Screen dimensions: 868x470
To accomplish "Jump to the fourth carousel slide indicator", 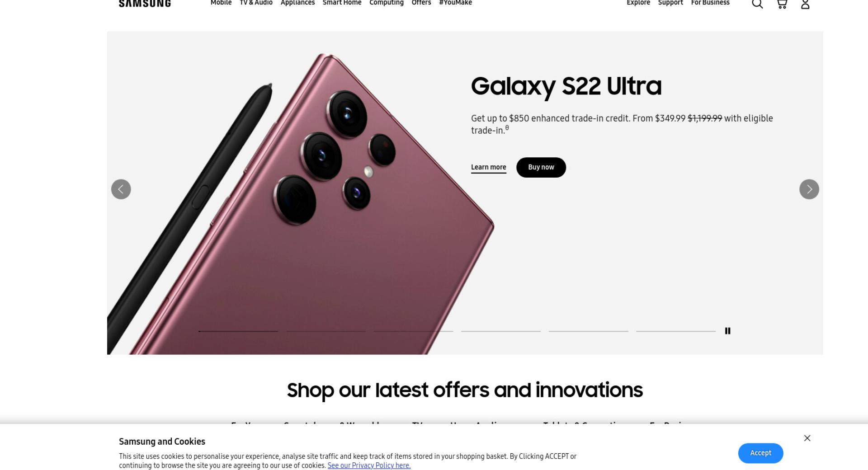I will (x=501, y=331).
